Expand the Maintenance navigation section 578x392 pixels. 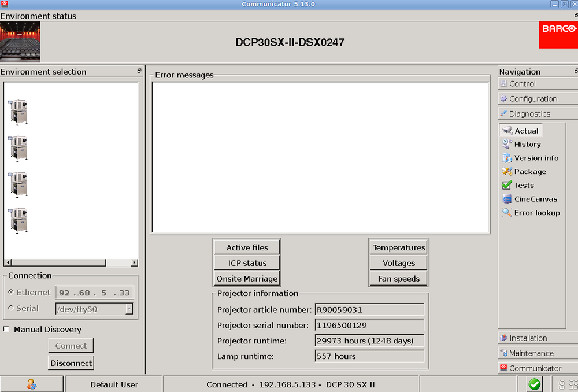click(538, 353)
